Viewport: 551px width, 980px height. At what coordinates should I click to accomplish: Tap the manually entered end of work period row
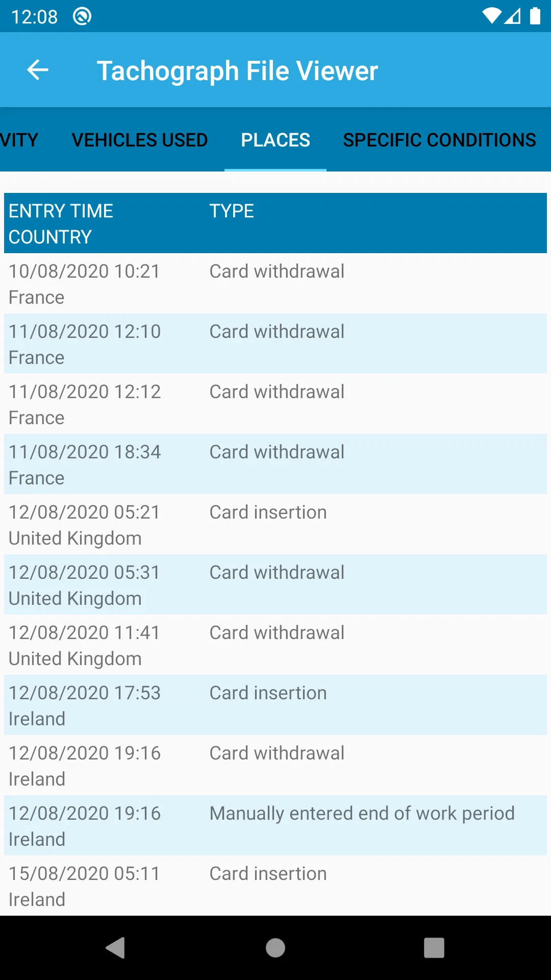(275, 826)
